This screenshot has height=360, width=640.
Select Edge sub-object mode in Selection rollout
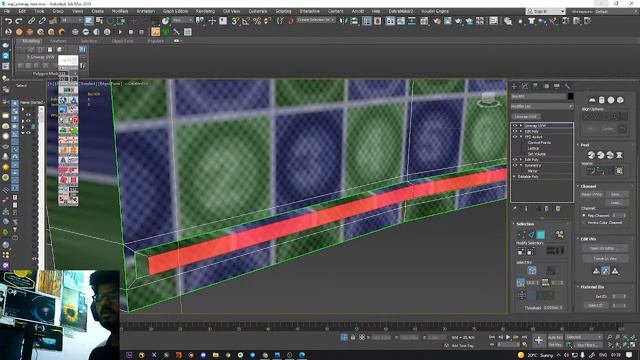point(531,234)
